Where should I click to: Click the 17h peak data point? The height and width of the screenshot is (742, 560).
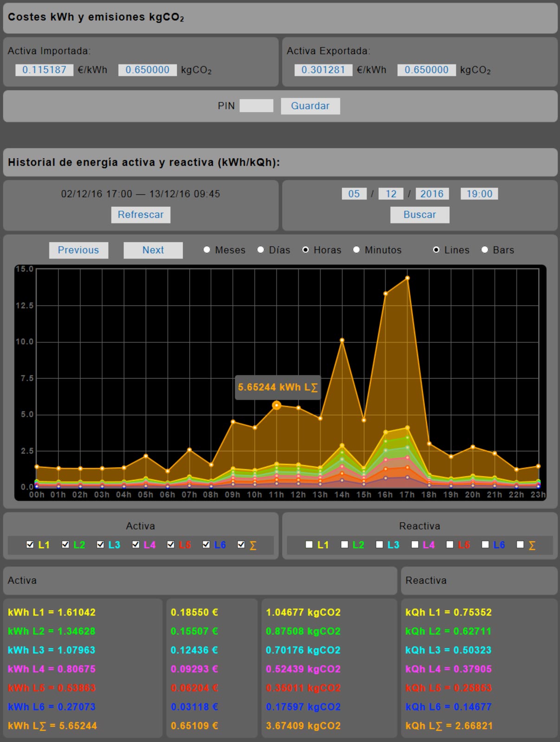[x=407, y=278]
